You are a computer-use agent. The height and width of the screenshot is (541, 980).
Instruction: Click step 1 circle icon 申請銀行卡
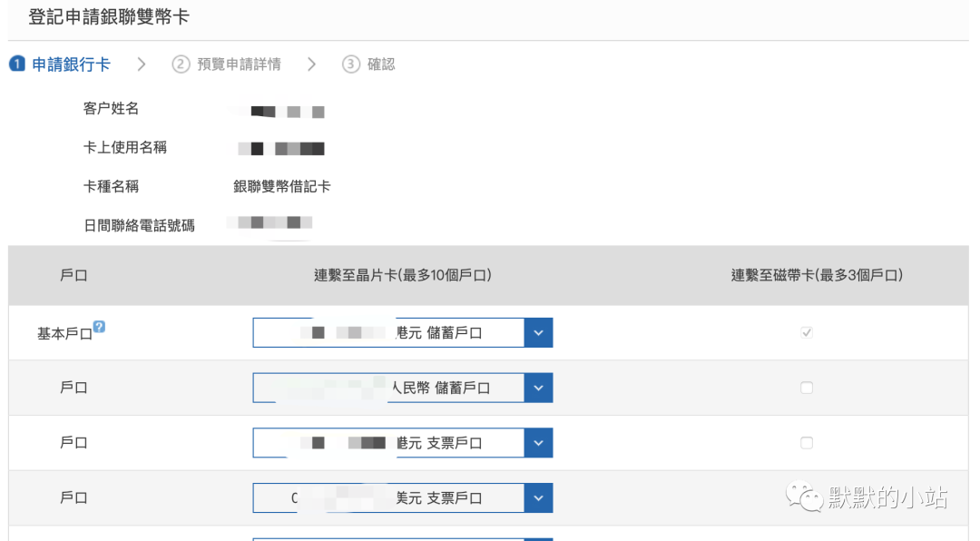point(17,64)
